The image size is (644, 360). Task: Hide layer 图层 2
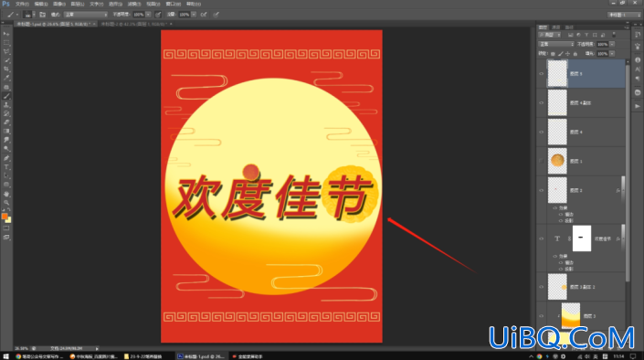click(542, 190)
